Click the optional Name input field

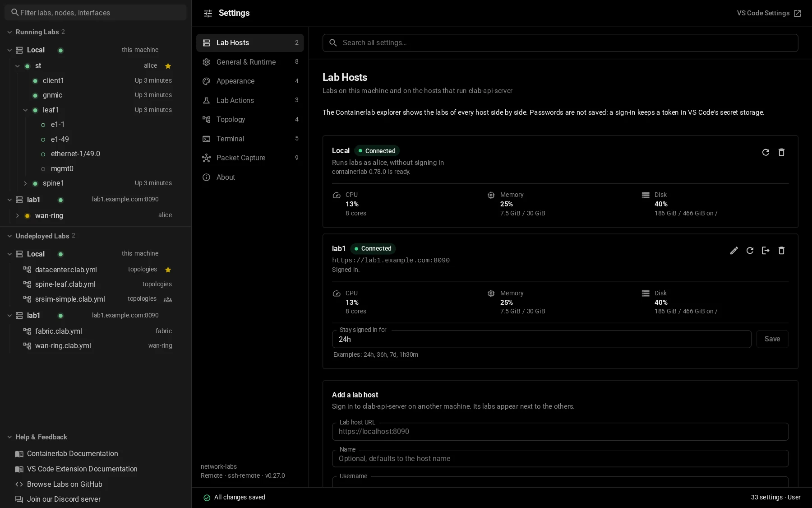(x=560, y=459)
